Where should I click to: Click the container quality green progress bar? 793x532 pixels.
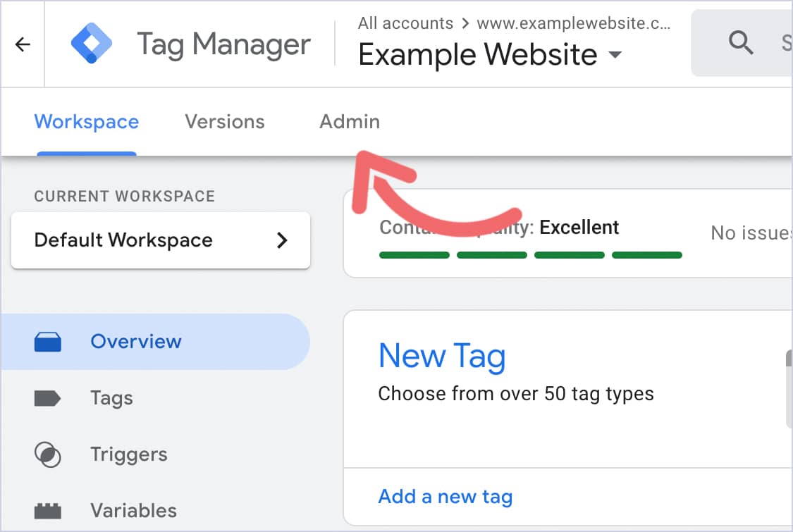pyautogui.click(x=531, y=255)
